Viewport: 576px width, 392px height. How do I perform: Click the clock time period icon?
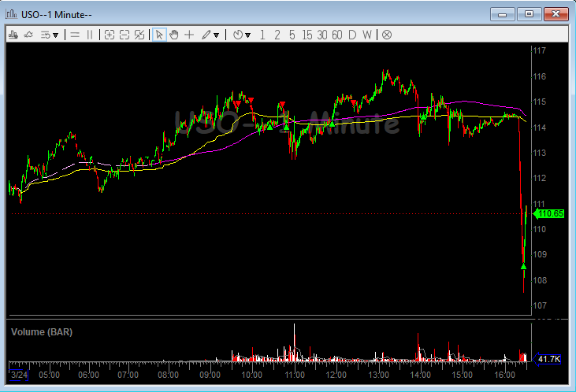(238, 35)
